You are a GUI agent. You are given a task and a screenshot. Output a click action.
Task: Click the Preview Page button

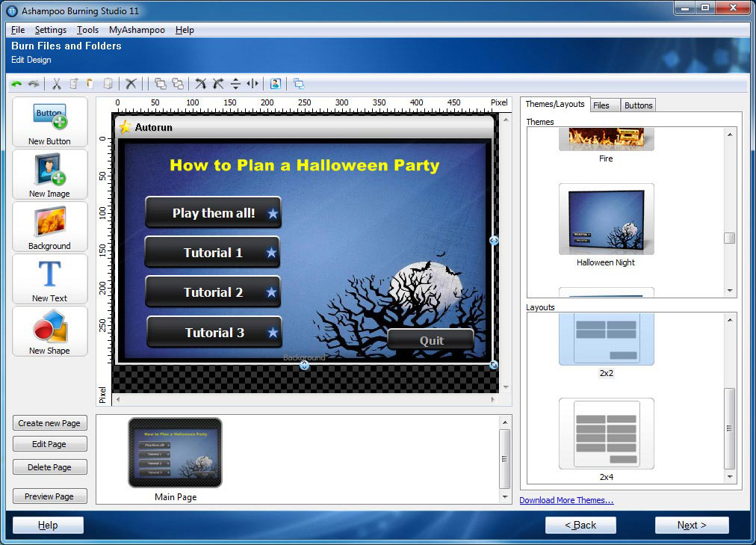(49, 496)
